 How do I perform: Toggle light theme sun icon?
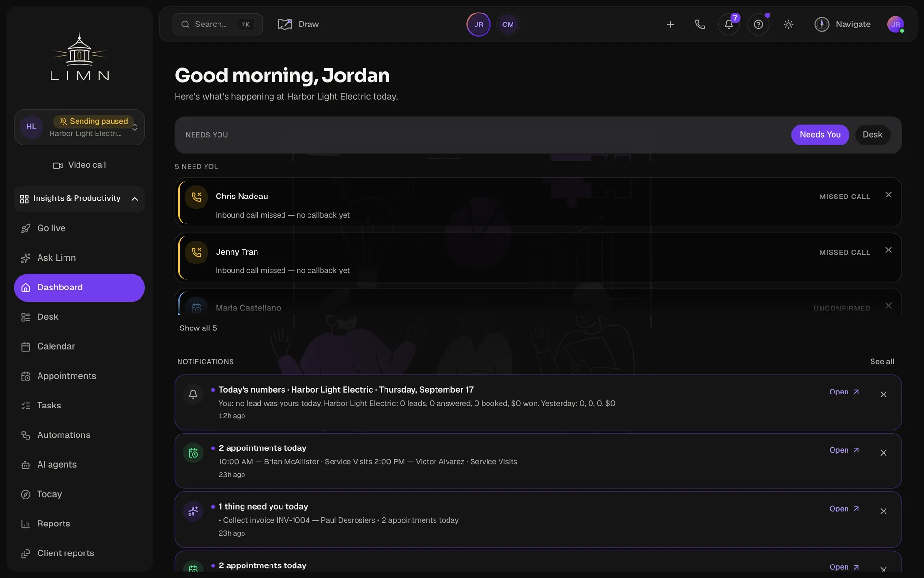788,25
